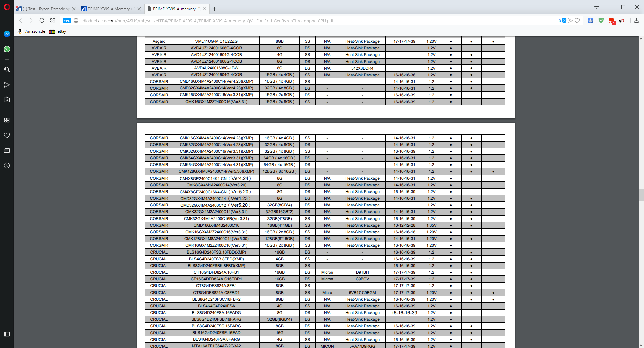Click the 32GB916GB*2) size cell
Viewport: 644px width, 348px height.
click(x=280, y=212)
